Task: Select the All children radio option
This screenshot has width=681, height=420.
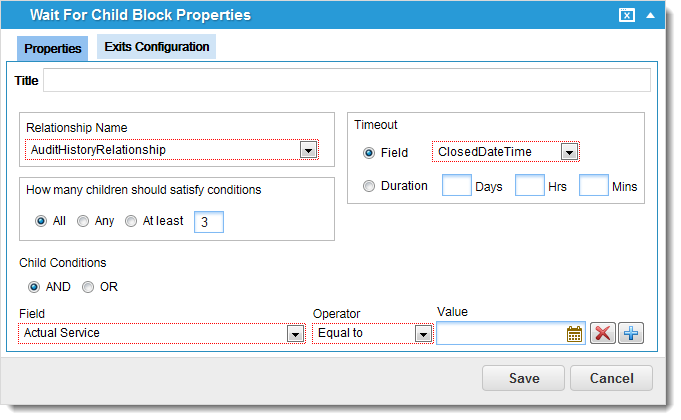Action: pos(41,221)
